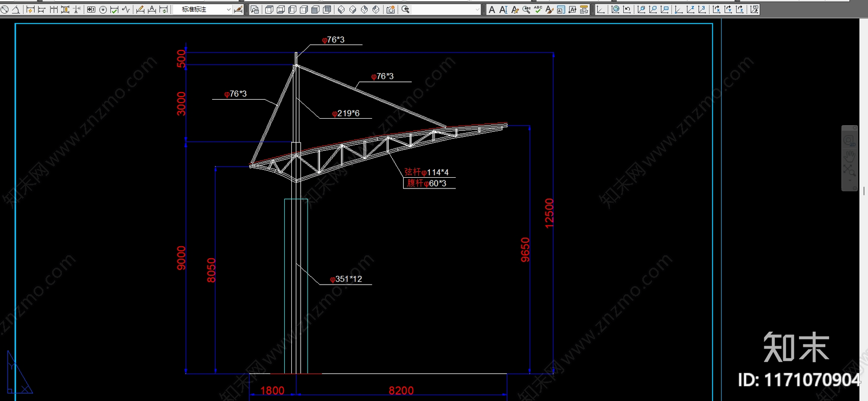This screenshot has width=868, height=401.
Task: Switch to Conceptual shaded visual style
Action: (315, 9)
